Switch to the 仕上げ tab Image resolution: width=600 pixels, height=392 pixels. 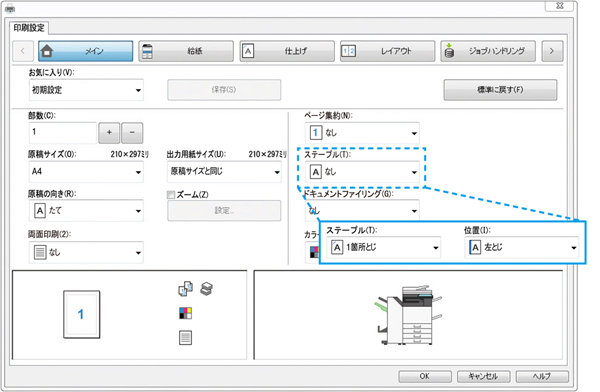(x=287, y=51)
